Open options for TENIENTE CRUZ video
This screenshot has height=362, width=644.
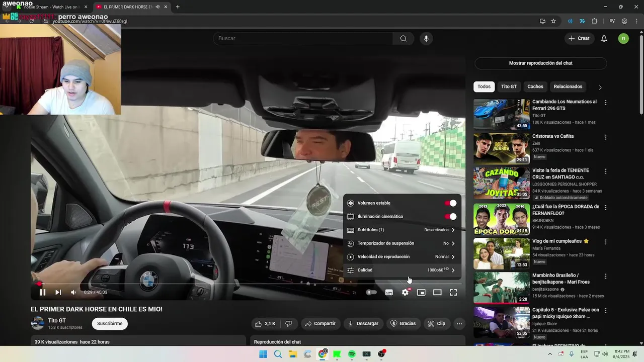(606, 171)
